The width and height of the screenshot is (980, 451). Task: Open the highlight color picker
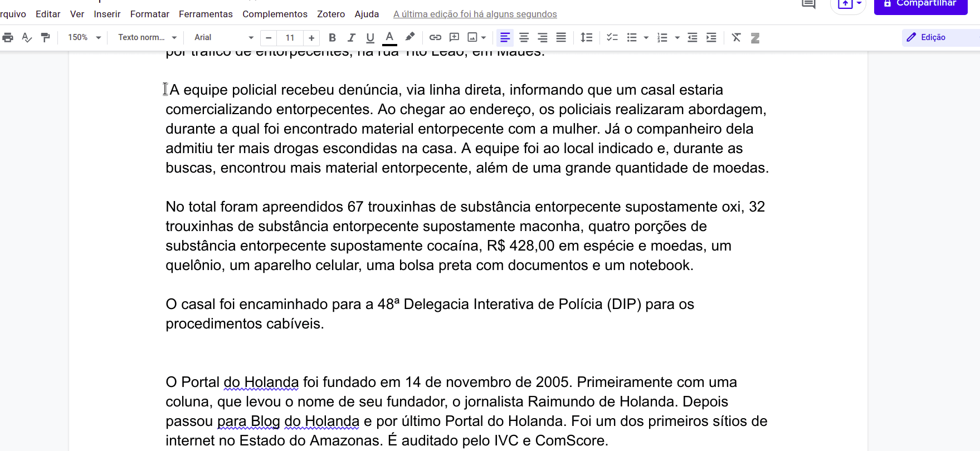coord(410,37)
